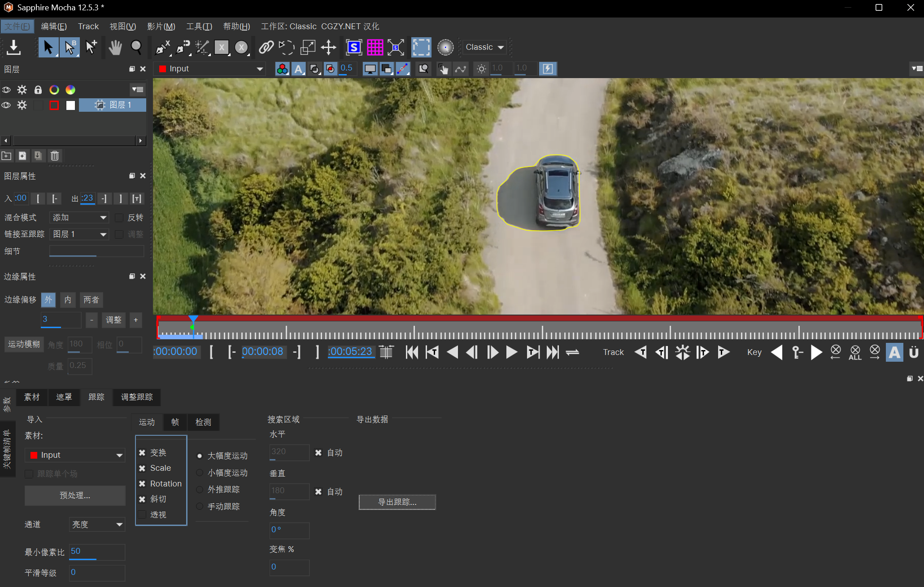Image resolution: width=924 pixels, height=587 pixels.
Task: Click the delete layer trash icon
Action: click(55, 156)
